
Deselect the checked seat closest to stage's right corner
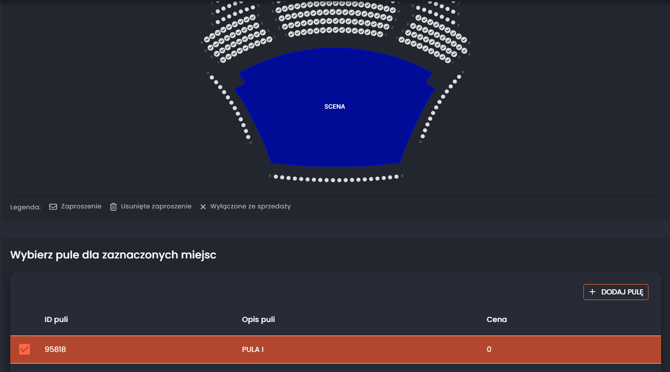(x=448, y=61)
